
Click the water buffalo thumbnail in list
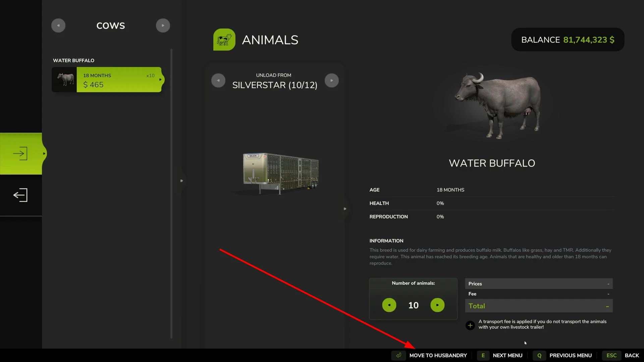pos(64,80)
